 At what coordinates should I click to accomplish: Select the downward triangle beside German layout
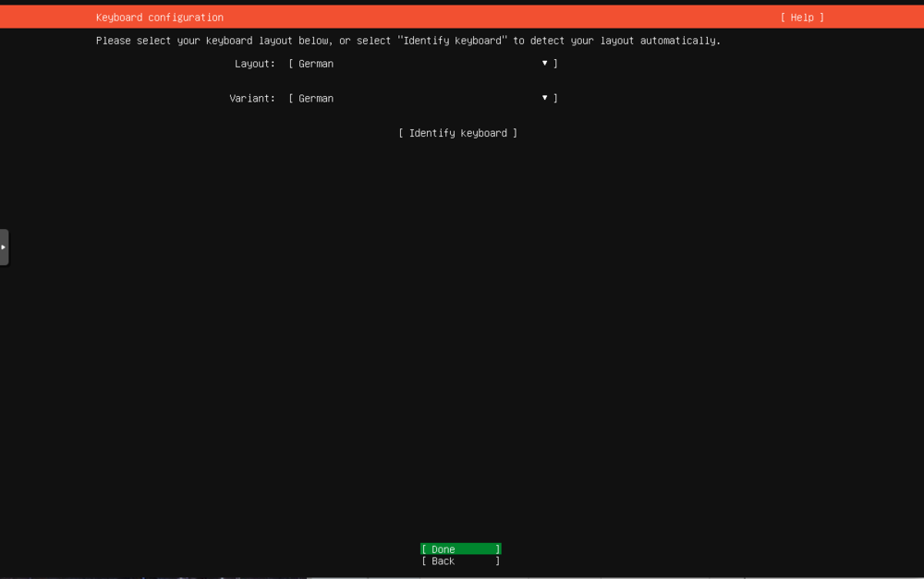(x=544, y=63)
